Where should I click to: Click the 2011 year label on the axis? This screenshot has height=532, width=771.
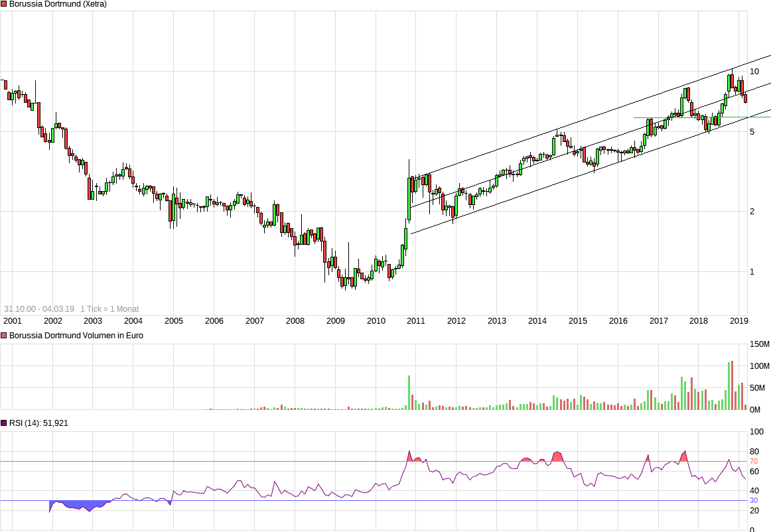[416, 321]
